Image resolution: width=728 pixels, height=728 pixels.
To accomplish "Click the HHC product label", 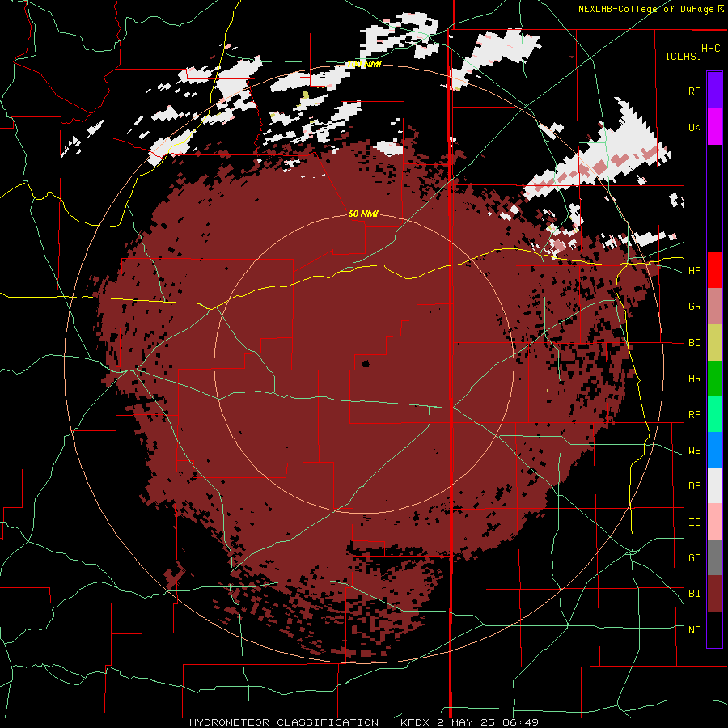I will point(711,49).
